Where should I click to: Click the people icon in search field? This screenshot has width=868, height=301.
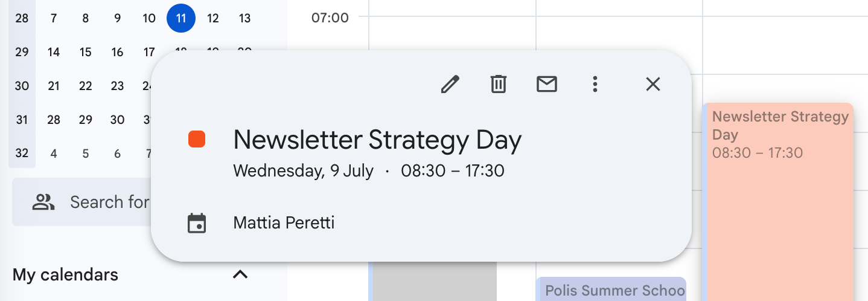(x=43, y=202)
